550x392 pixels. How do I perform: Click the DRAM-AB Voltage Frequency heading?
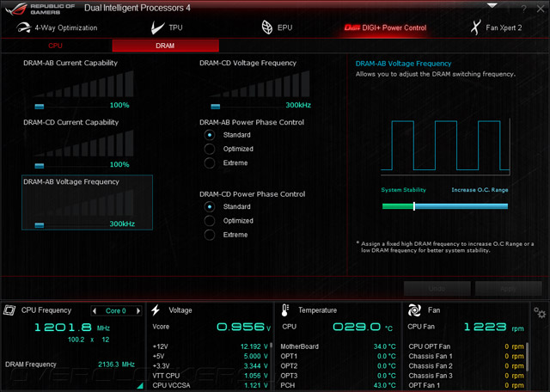click(71, 181)
